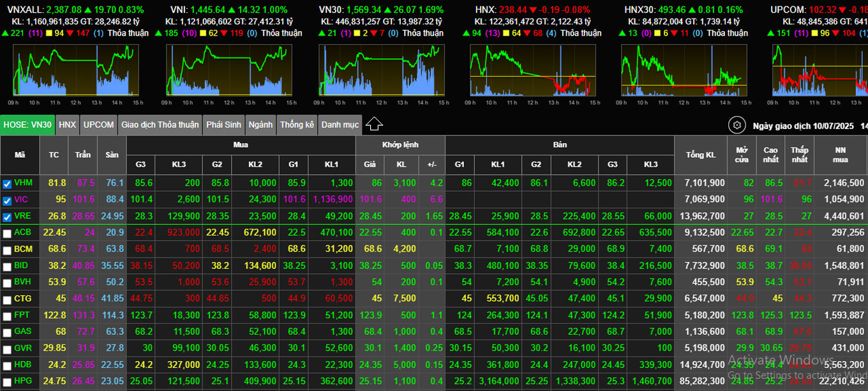This screenshot has height=391, width=868.
Task: Check the ACB ticker checkbox
Action: point(7,234)
